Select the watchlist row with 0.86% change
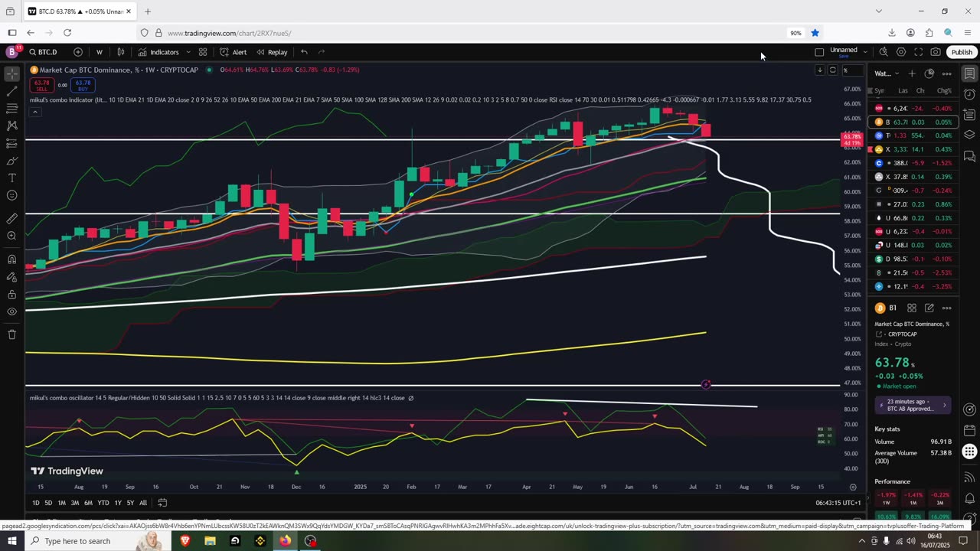 coord(914,204)
